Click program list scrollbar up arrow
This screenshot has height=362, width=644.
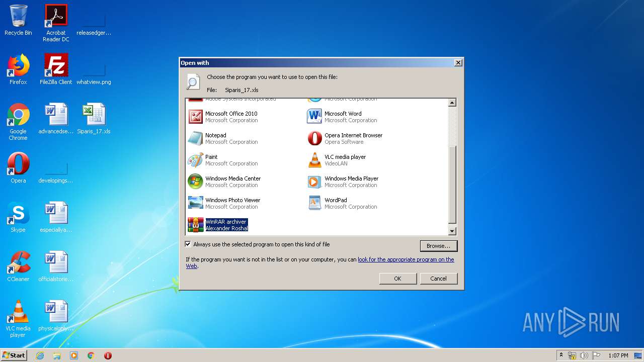pos(452,103)
